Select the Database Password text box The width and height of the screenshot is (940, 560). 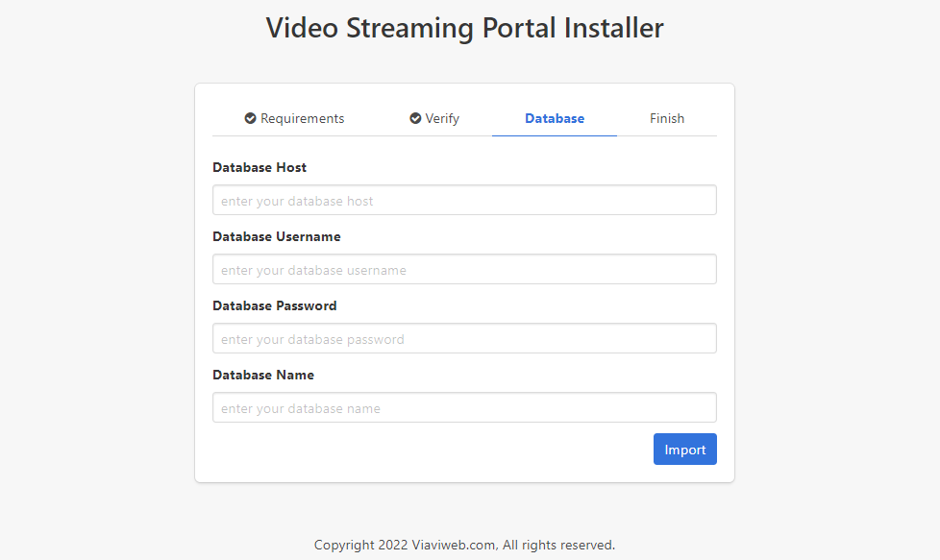click(464, 339)
